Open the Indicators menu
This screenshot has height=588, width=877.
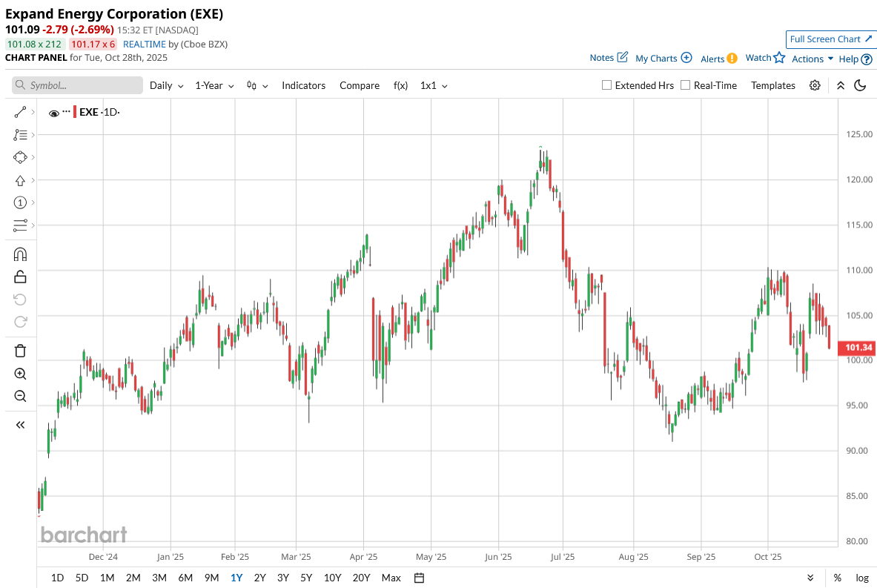(303, 85)
